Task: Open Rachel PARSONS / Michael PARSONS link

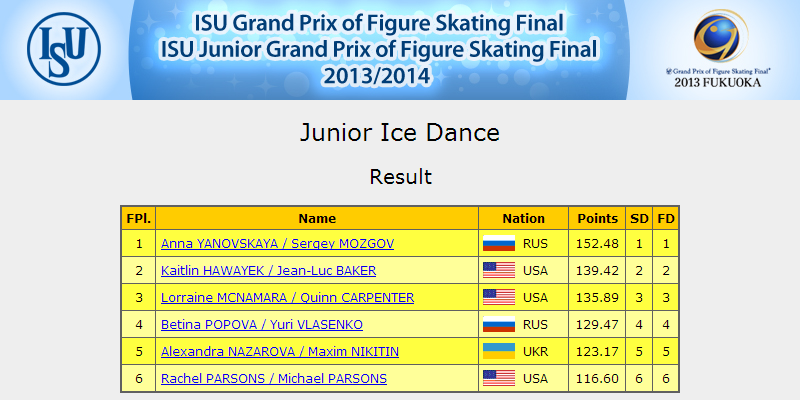Action: pos(273,379)
